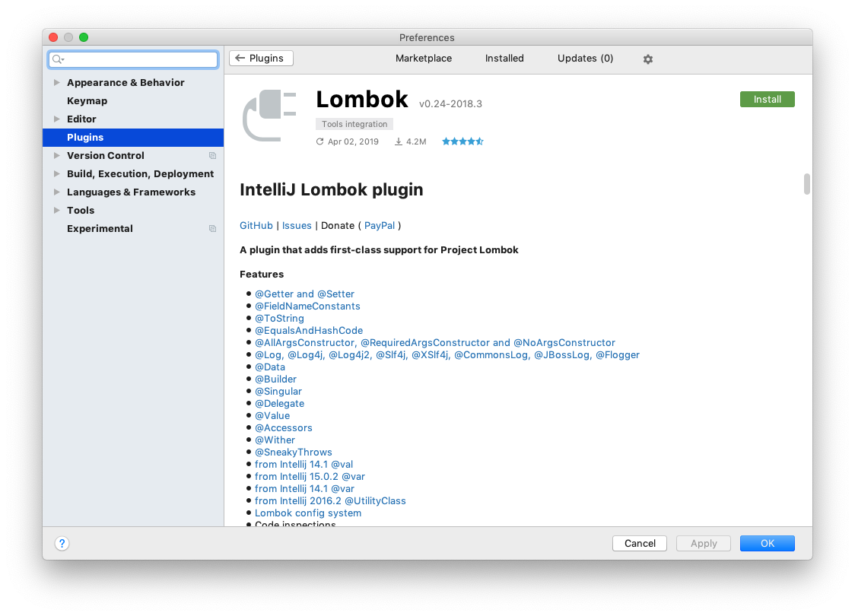Click the help question mark button
855x616 pixels.
click(x=62, y=544)
